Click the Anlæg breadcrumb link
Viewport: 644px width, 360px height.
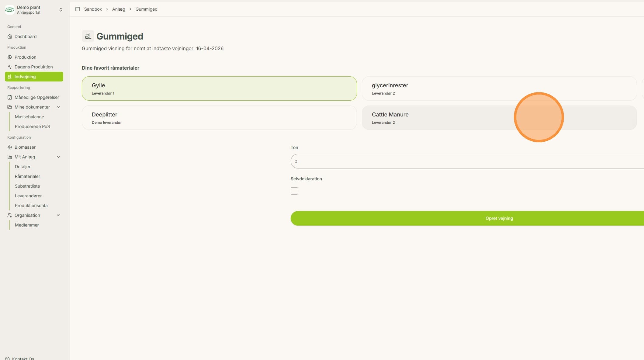(119, 9)
